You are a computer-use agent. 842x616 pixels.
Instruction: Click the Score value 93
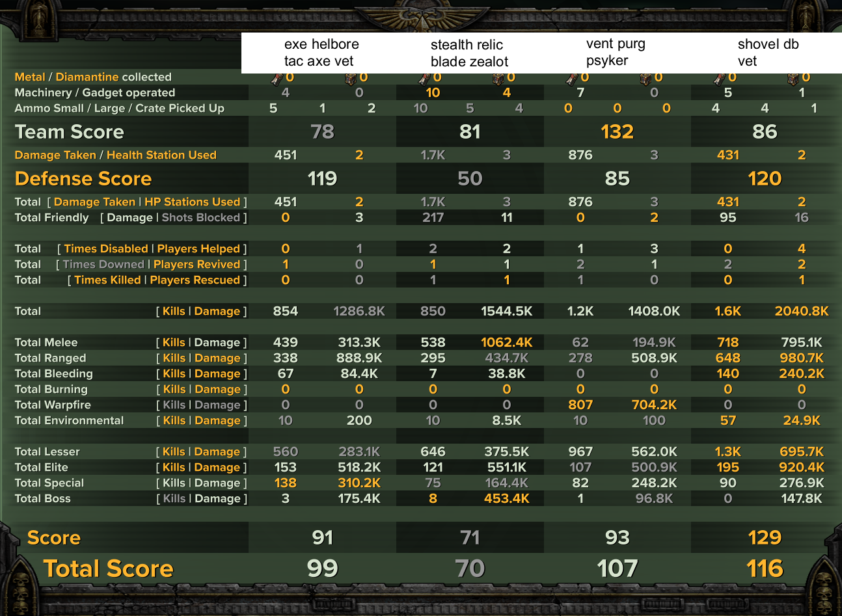click(618, 538)
